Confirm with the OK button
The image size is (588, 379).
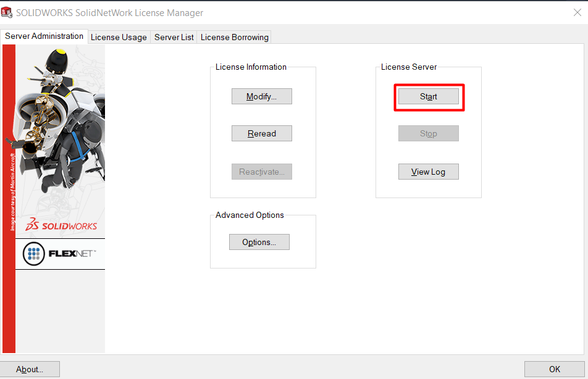pyautogui.click(x=554, y=369)
